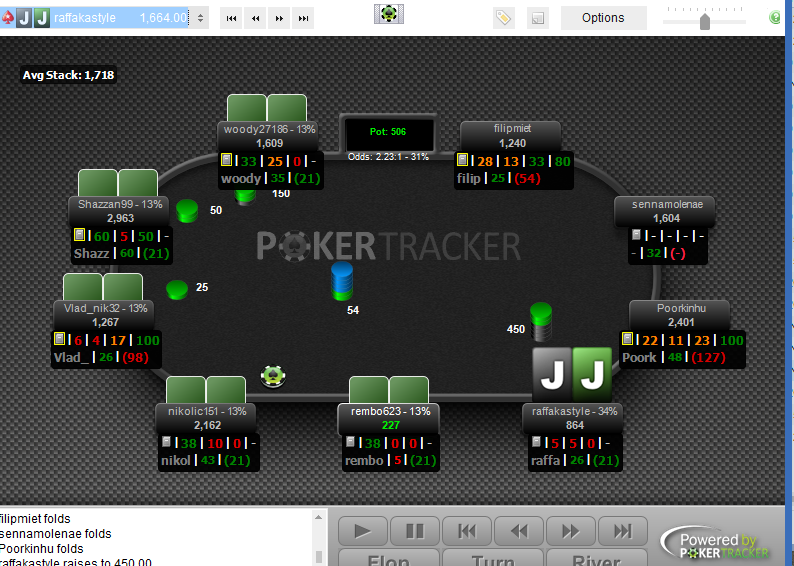
Task: Open Vlad_nik32's yellow note icon
Action: click(x=59, y=338)
